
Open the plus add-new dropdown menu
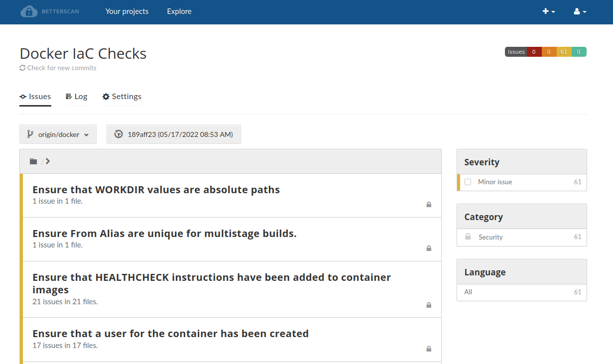[549, 11]
